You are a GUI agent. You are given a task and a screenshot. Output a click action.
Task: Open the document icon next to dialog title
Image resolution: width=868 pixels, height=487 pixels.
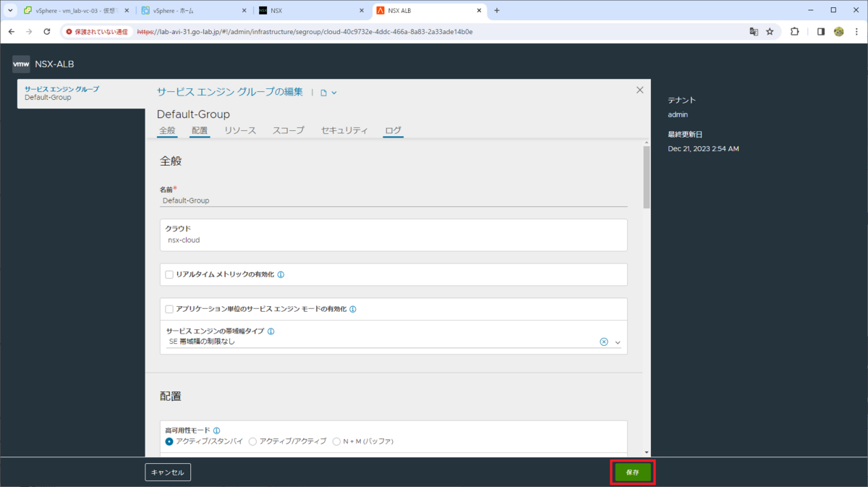tap(323, 93)
